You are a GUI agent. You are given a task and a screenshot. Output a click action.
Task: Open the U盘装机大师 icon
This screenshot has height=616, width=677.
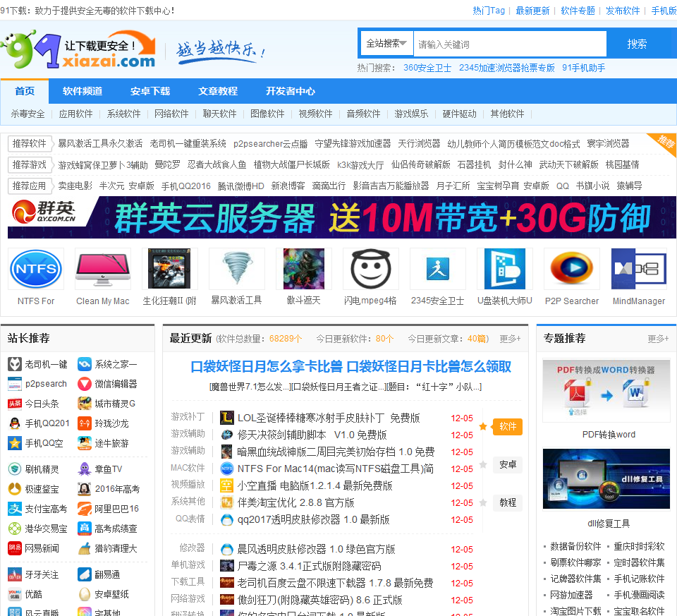point(505,269)
